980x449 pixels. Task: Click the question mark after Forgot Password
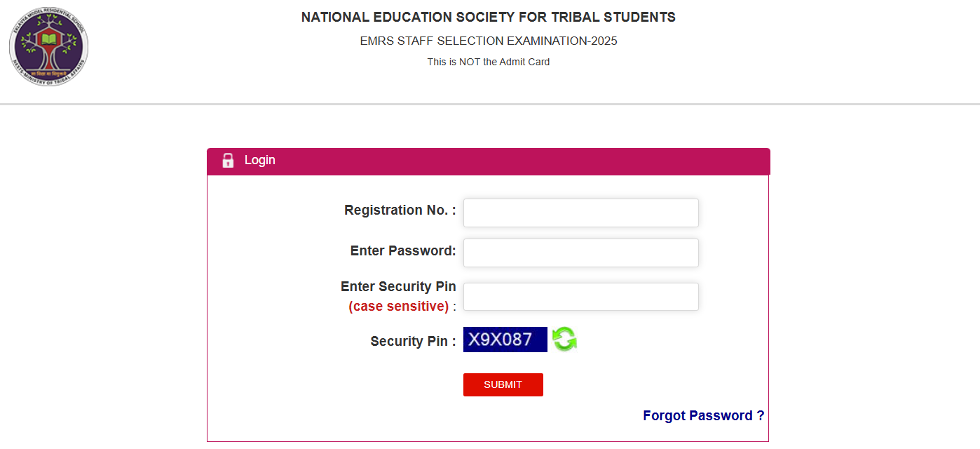(761, 415)
